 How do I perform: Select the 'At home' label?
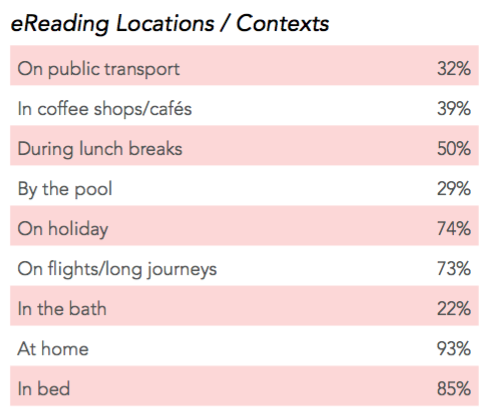pyautogui.click(x=53, y=349)
